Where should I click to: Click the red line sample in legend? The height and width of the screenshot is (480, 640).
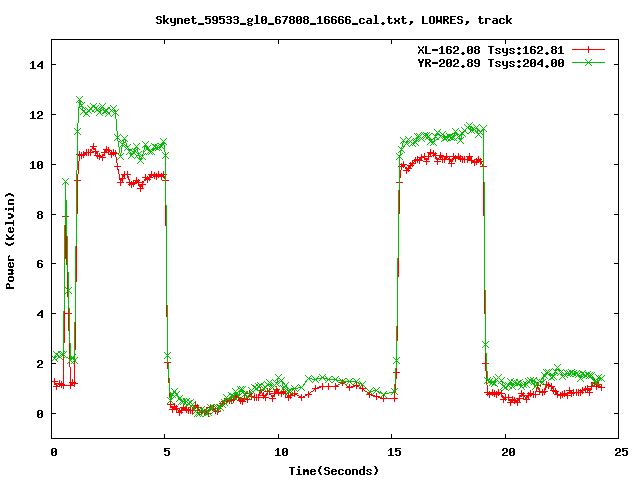tap(588, 50)
